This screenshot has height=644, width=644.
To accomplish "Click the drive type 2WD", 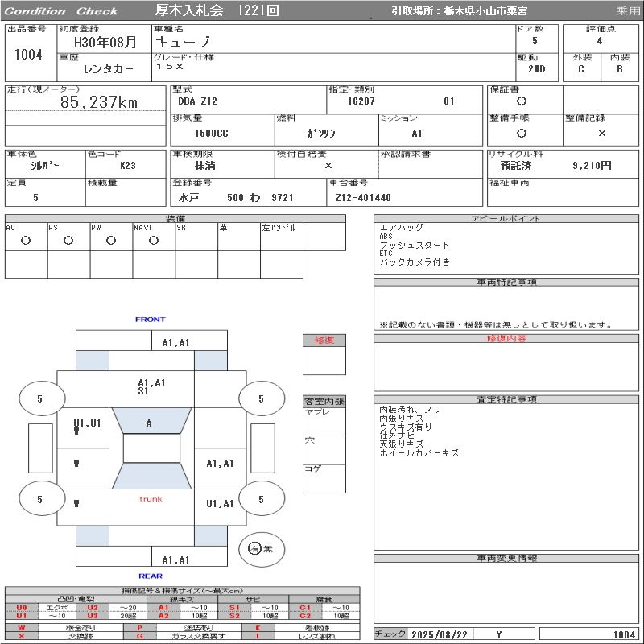I will (x=537, y=69).
